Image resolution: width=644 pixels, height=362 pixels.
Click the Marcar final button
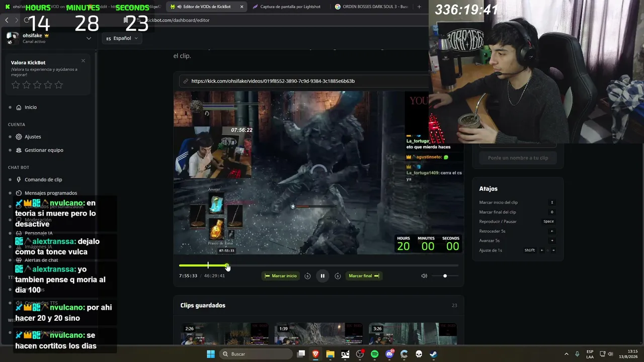click(x=364, y=276)
